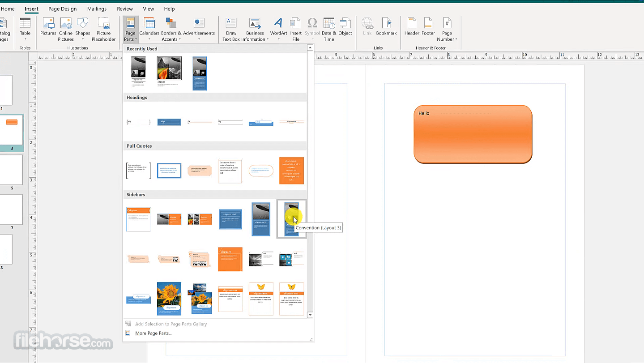This screenshot has width=644, height=363.
Task: Expand the WordArt dropdown arrow
Action: 278,39
